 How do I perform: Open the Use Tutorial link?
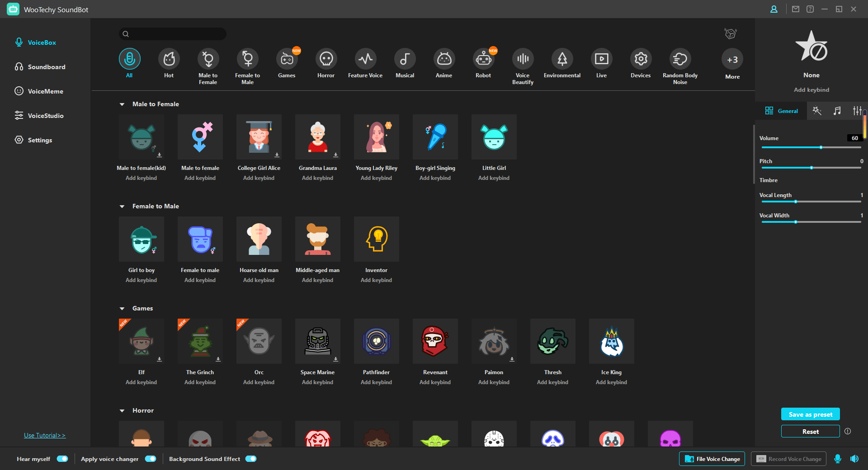(x=44, y=435)
